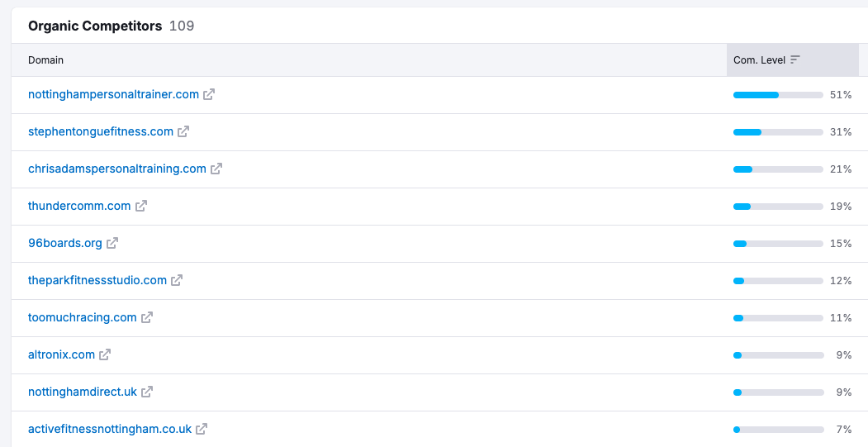The height and width of the screenshot is (447, 868).
Task: Click external link icon for activefitnessnottingham.co.uk
Action: click(x=202, y=430)
